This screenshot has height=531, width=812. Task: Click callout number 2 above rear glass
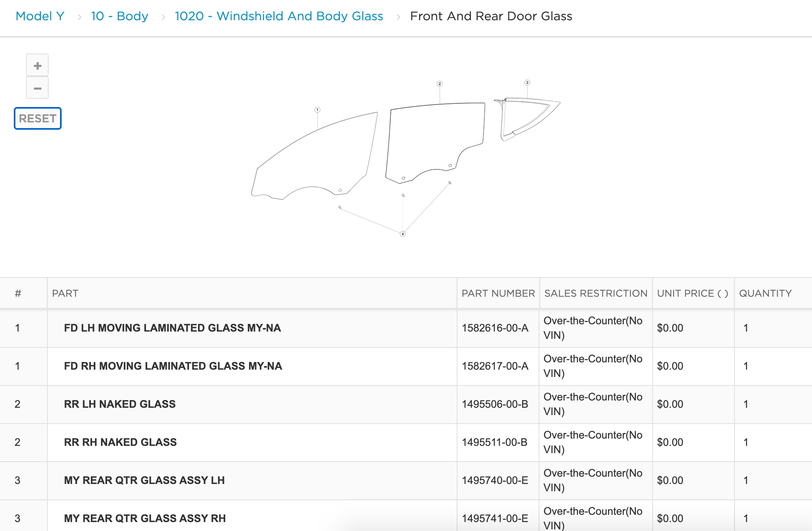pyautogui.click(x=440, y=84)
